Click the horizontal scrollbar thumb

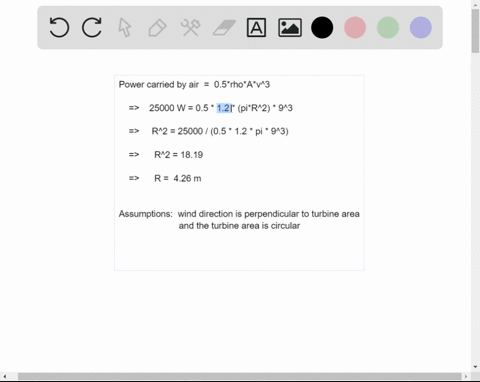pyautogui.click(x=239, y=377)
